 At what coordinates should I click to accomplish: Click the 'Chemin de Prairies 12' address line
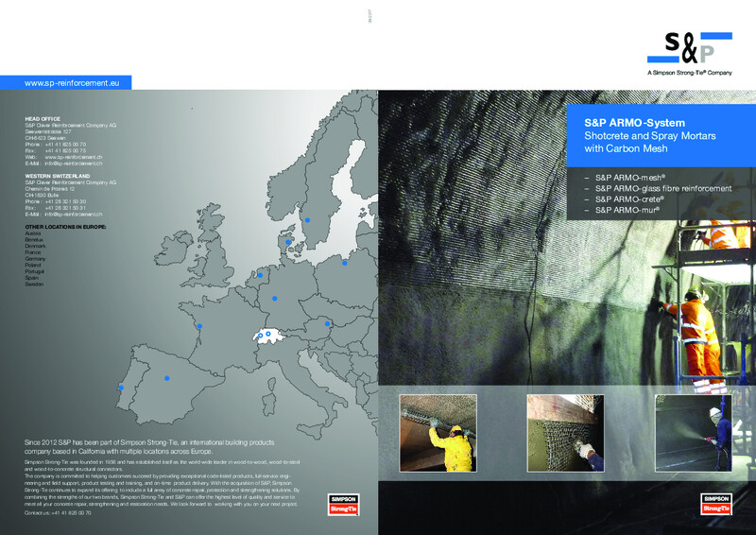[50, 189]
